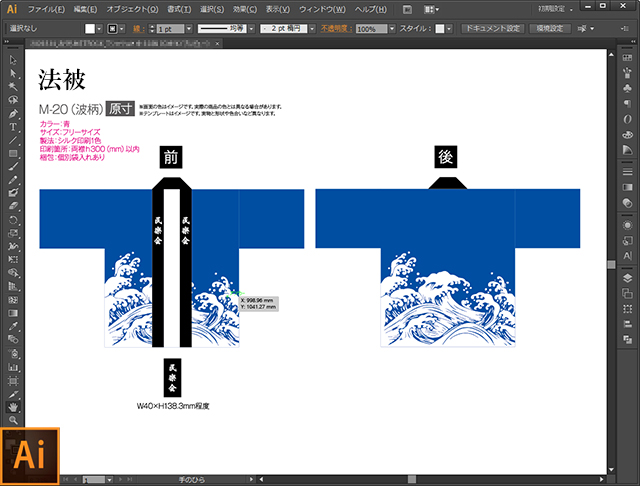Select the Artboard tool
640x486 pixels.
point(13,381)
